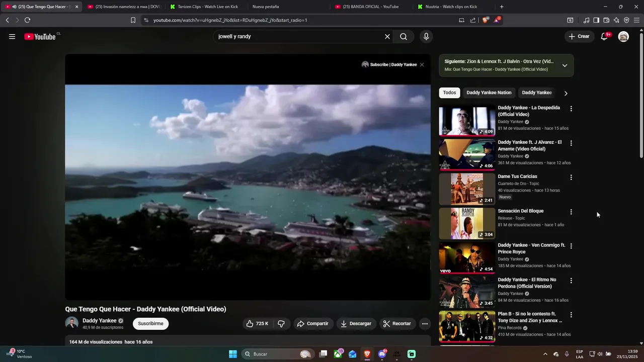Screen dimensions: 644x362
Task: Open Brave playlist music note icon
Action: 586,20
